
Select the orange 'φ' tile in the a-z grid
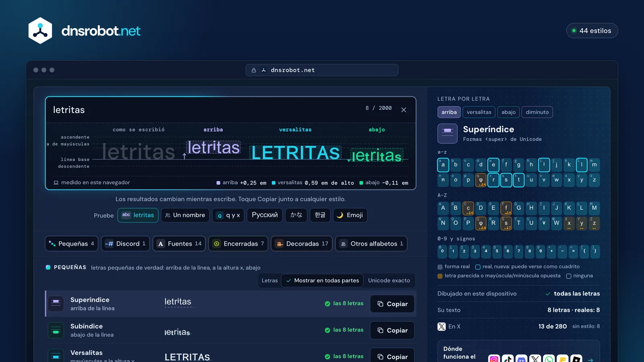[x=481, y=180]
